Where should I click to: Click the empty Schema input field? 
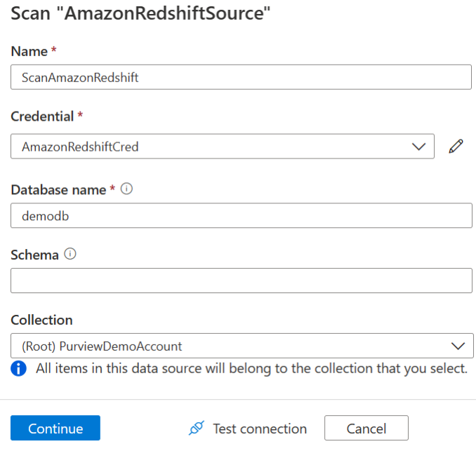tap(241, 281)
